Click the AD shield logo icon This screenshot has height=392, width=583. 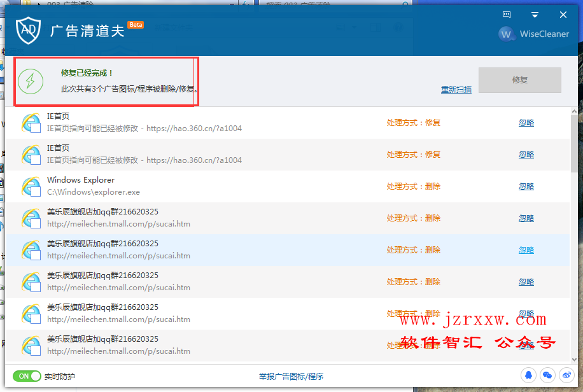[28, 31]
